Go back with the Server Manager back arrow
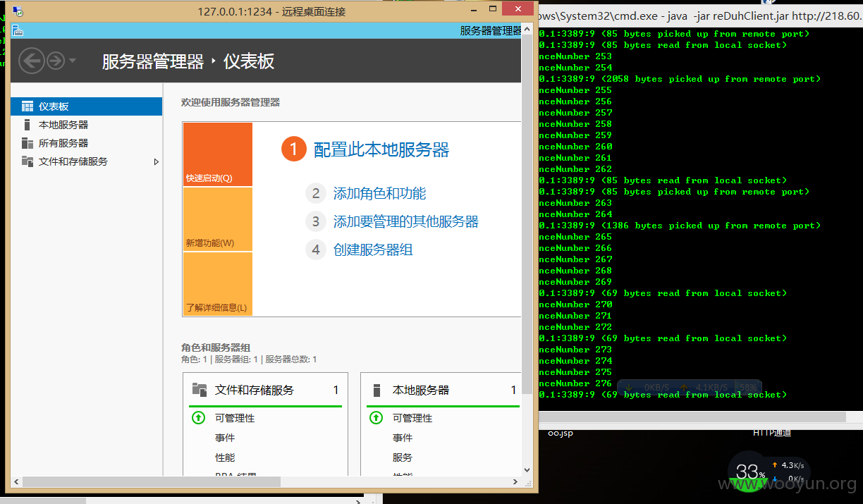Image resolution: width=863 pixels, height=504 pixels. point(31,61)
